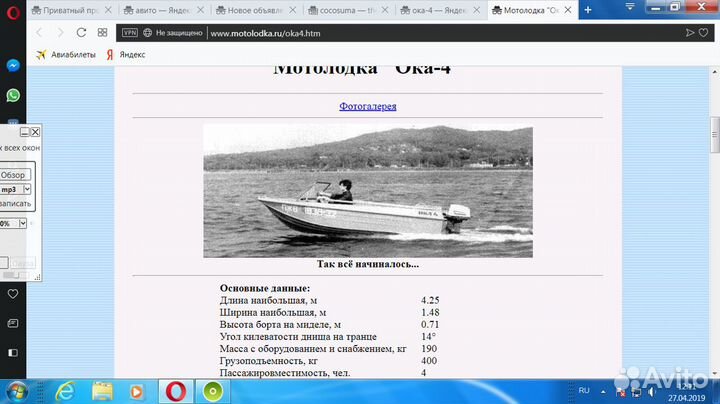
Task: Expand the mp3 format dropdown
Action: click(x=27, y=189)
